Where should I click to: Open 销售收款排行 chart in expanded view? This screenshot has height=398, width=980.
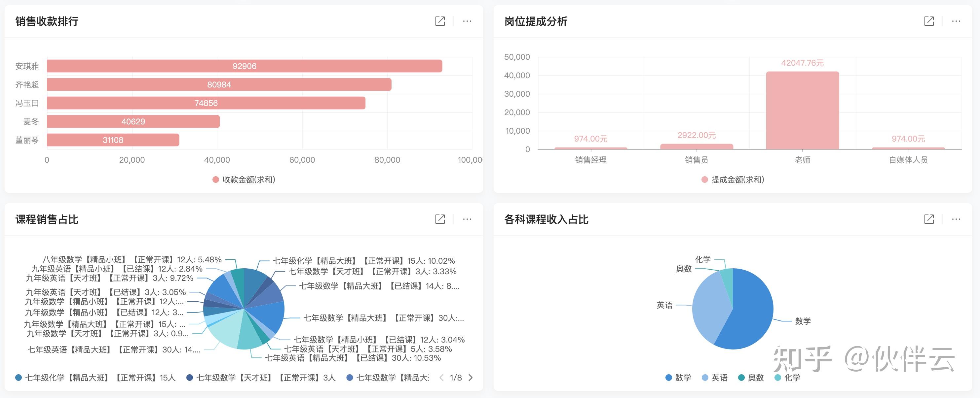click(x=440, y=21)
